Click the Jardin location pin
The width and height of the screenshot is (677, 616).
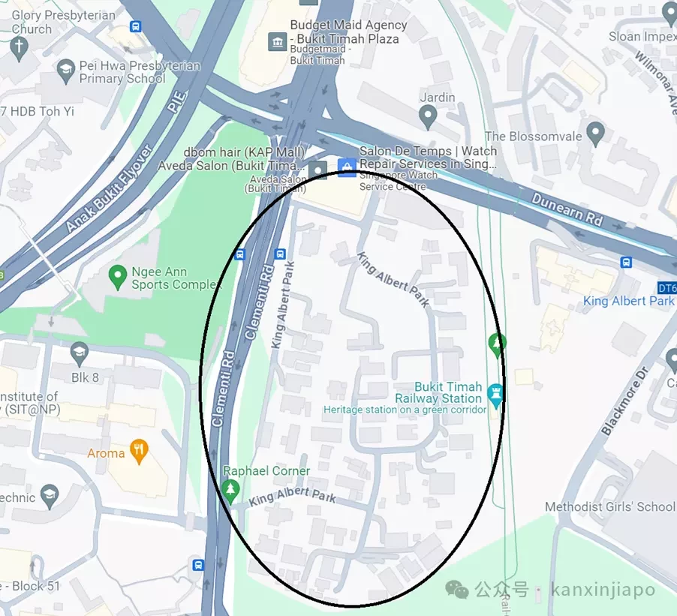(428, 118)
